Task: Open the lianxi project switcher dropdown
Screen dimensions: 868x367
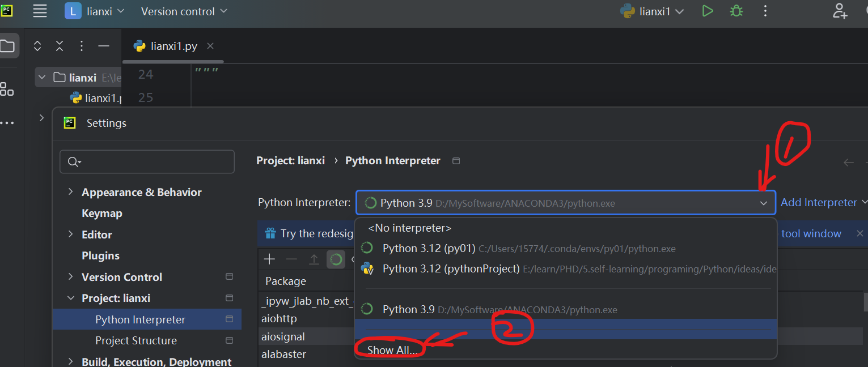Action: [x=95, y=11]
